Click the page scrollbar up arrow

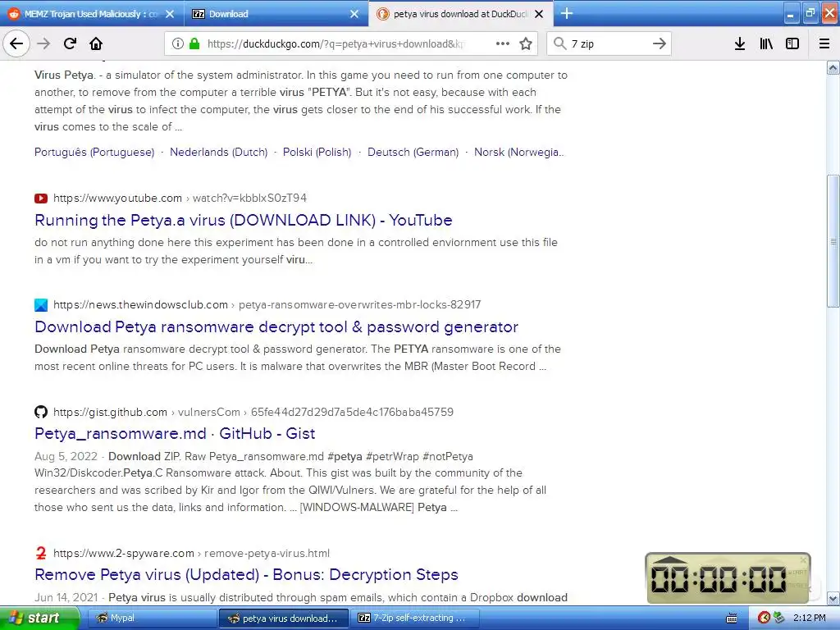pyautogui.click(x=833, y=67)
